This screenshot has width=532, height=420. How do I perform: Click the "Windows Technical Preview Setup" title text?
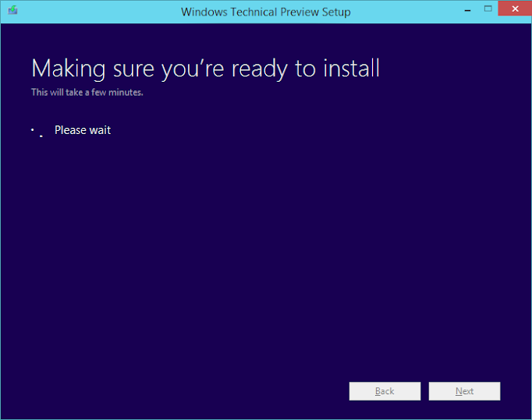point(266,12)
